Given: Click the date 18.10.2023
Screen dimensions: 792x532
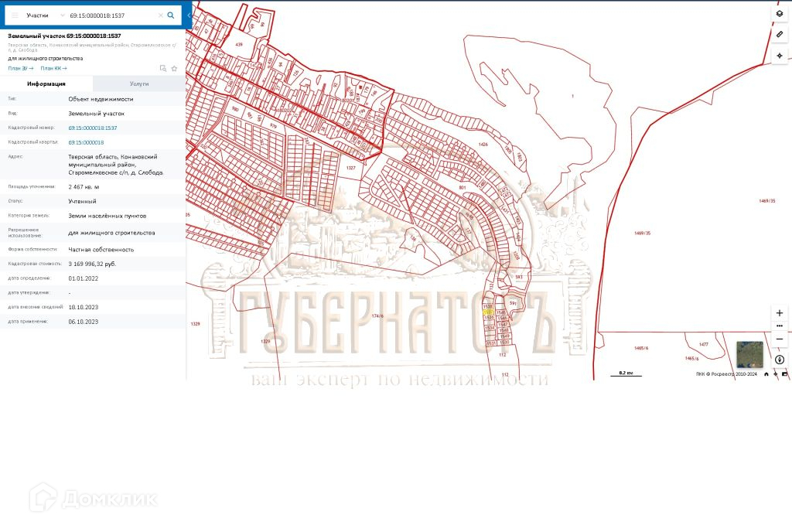Looking at the screenshot, I should [x=84, y=307].
